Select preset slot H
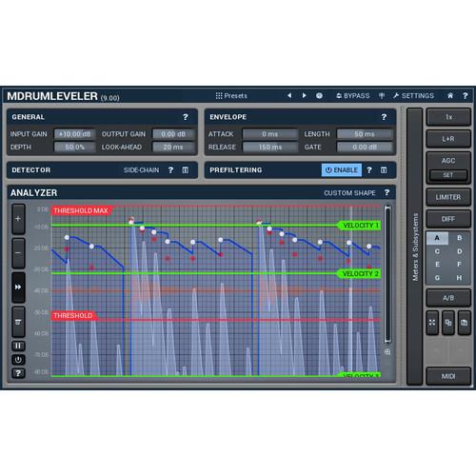 pos(459,278)
